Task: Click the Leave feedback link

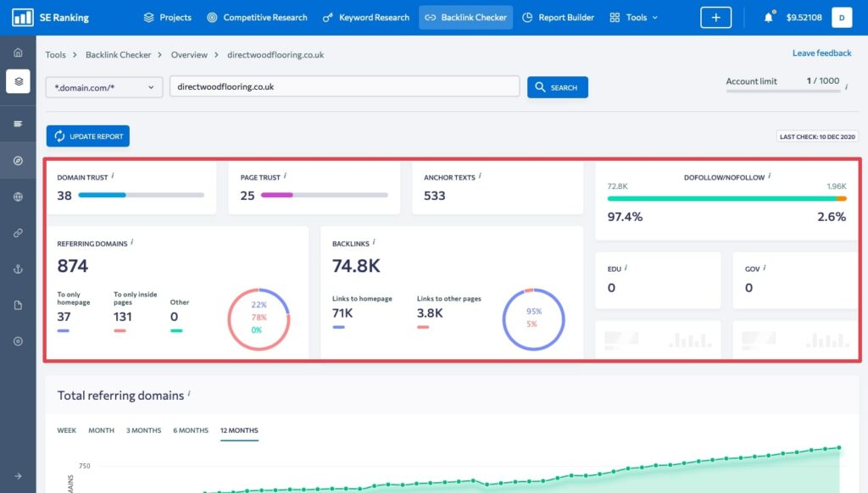Action: tap(821, 53)
